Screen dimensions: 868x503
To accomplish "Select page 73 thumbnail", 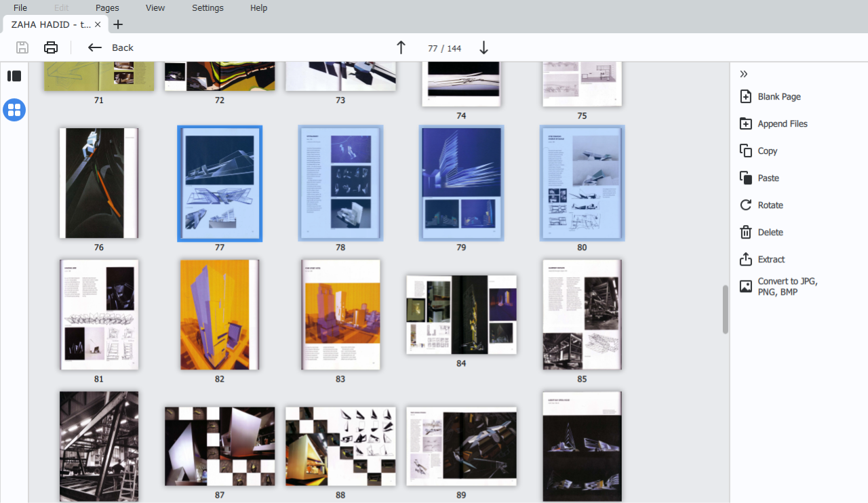I will [x=340, y=76].
